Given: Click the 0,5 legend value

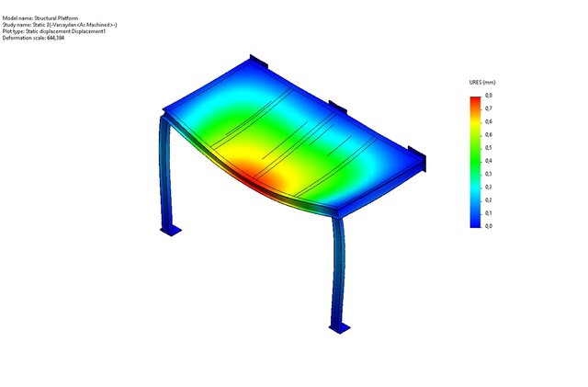Looking at the screenshot, I should (x=488, y=148).
